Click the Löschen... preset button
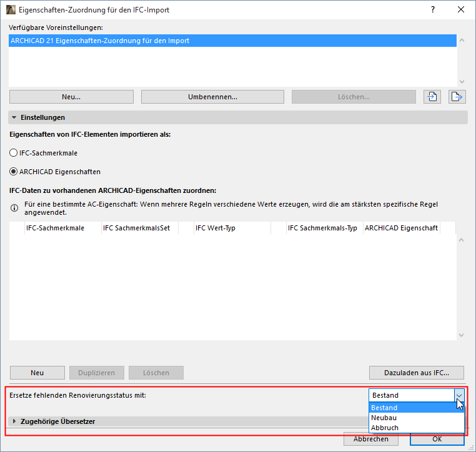The image size is (476, 452). pyautogui.click(x=354, y=97)
